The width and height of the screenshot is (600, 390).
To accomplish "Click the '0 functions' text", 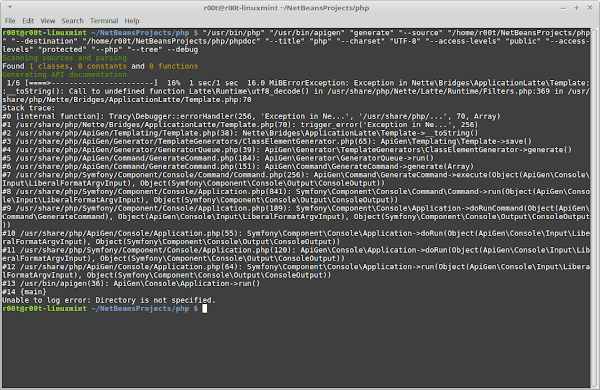I will (173, 66).
